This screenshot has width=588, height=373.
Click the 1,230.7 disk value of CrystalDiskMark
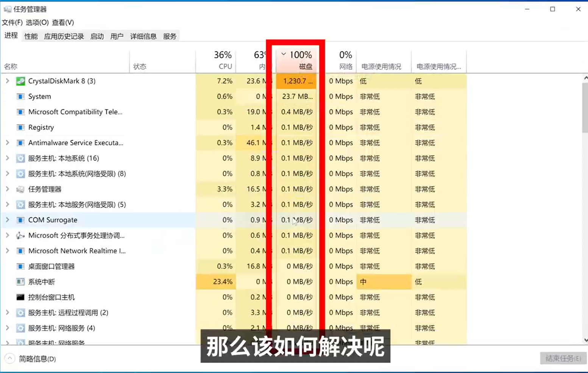tap(296, 81)
